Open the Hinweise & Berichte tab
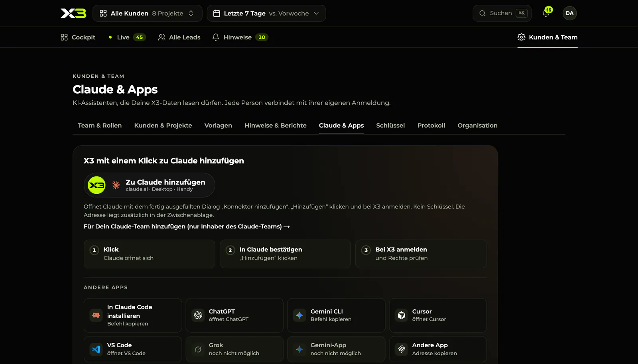 [276, 125]
